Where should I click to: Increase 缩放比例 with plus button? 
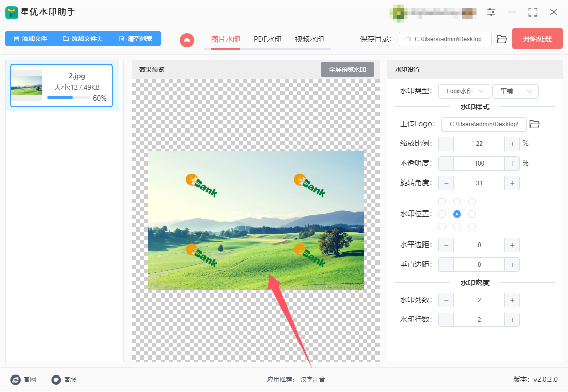click(x=512, y=144)
